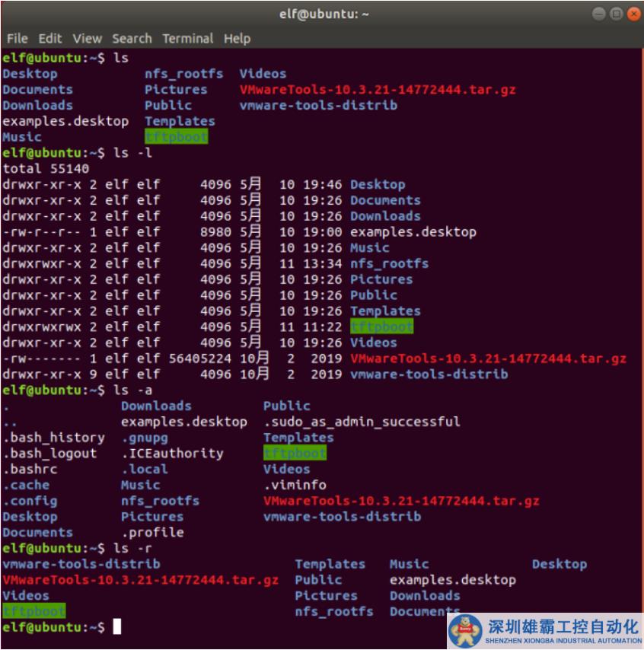Viewport: 644px width, 650px height.
Task: Select .ICEauthority in the ls -a output
Action: coord(172,454)
